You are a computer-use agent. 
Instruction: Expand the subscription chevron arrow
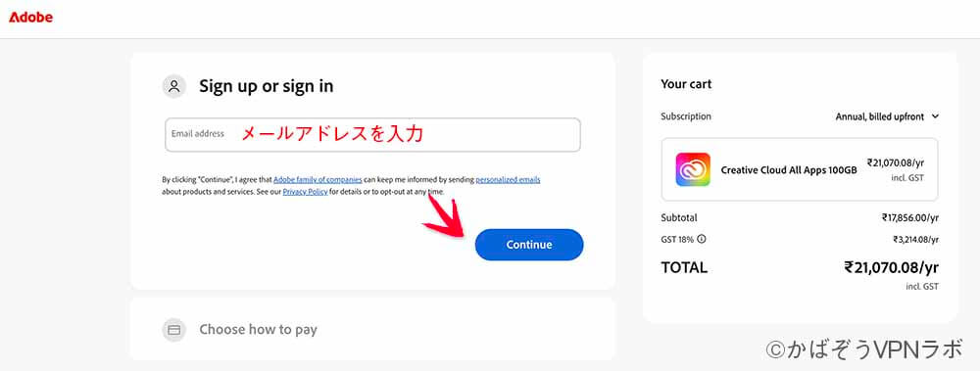click(935, 116)
